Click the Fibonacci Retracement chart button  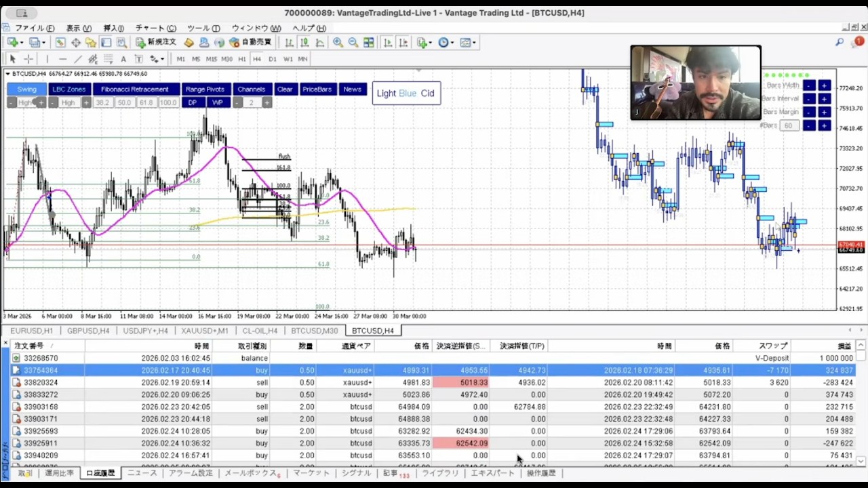point(135,89)
